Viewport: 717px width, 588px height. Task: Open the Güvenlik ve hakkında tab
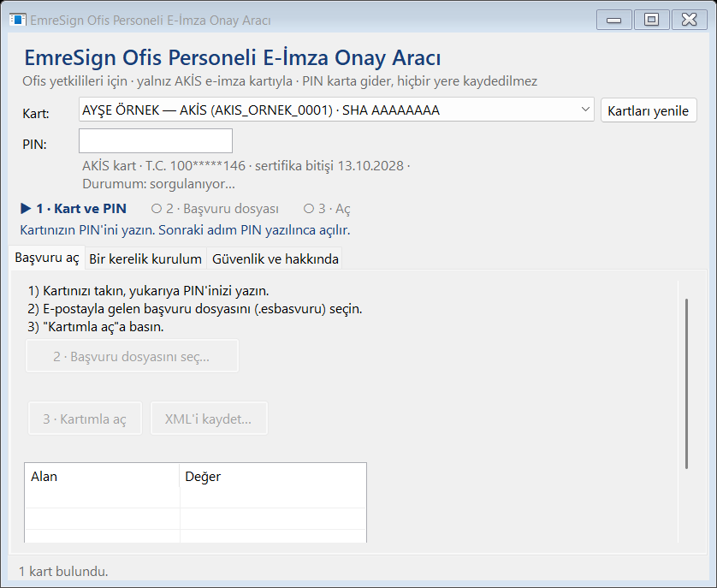pyautogui.click(x=275, y=259)
